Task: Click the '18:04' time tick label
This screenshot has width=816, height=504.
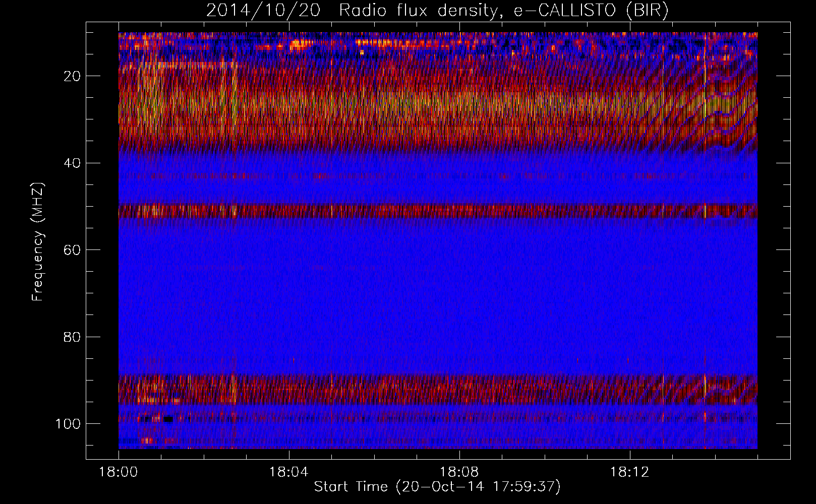Action: pos(289,472)
